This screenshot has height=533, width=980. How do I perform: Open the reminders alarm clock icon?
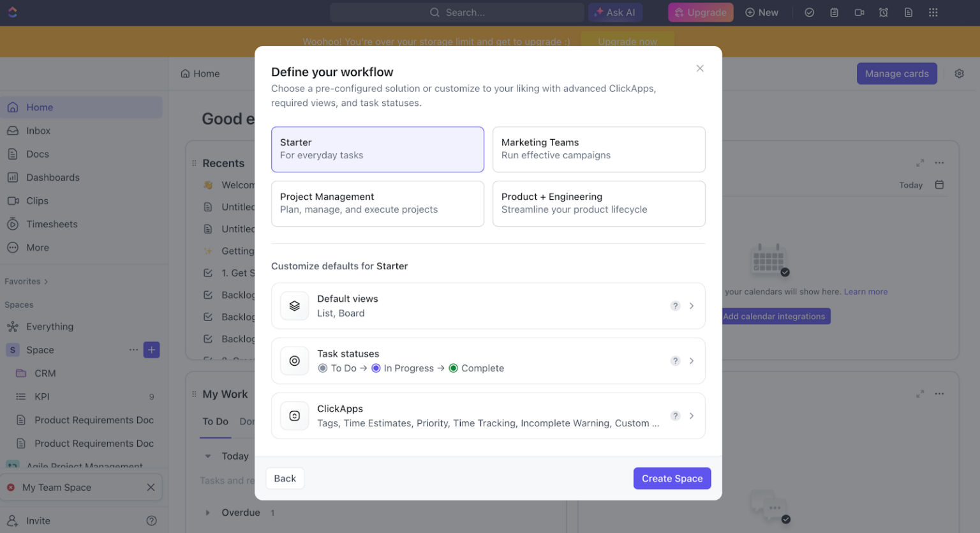(x=884, y=12)
